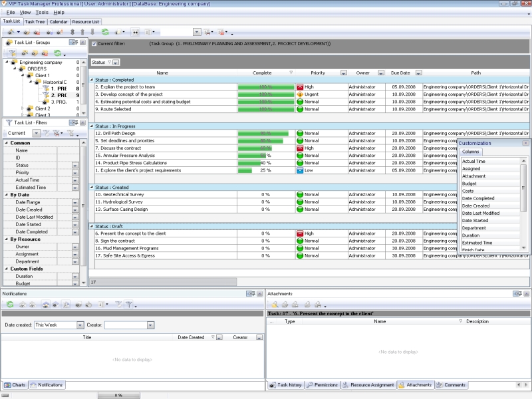Select '2. PRO' group in the tree
The width and height of the screenshot is (532, 399).
(x=59, y=95)
